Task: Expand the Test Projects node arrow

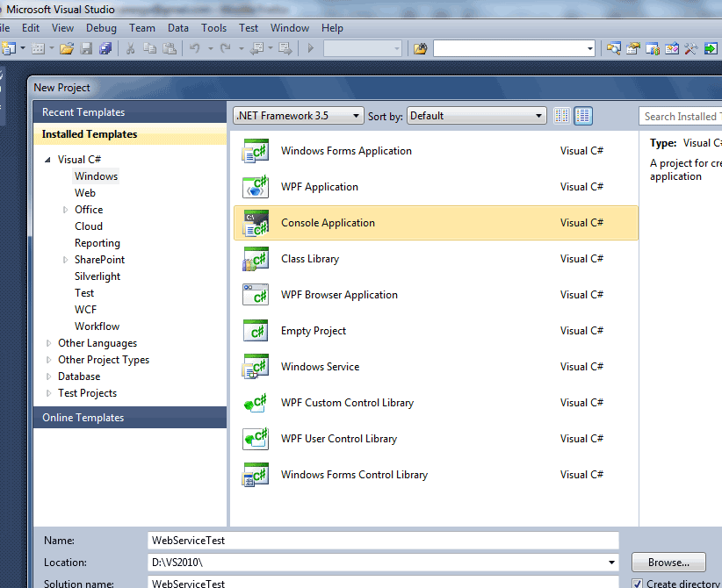Action: pyautogui.click(x=48, y=393)
